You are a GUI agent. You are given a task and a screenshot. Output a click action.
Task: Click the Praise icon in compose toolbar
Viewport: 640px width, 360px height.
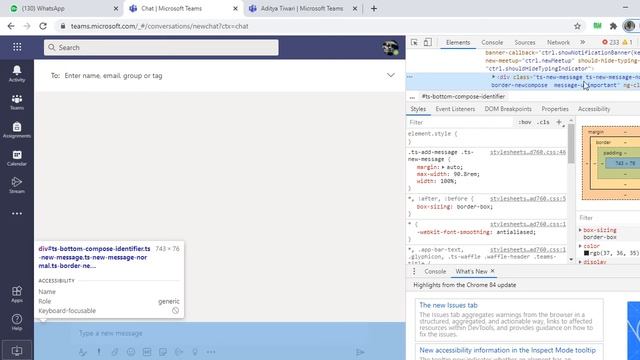tap(195, 352)
